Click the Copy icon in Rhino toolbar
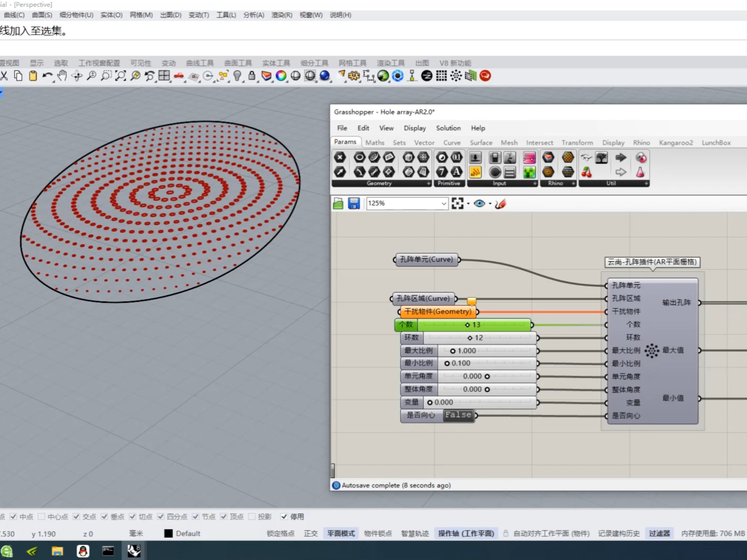Viewport: 747px width, 560px height. (18, 76)
